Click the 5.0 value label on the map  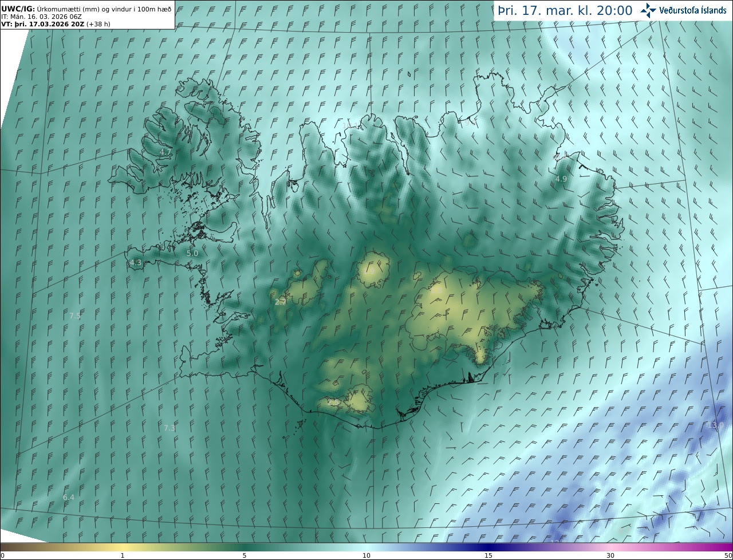(192, 253)
